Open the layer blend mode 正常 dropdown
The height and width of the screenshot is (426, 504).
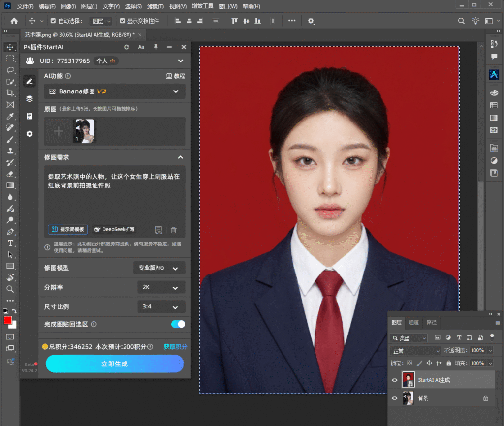tap(415, 351)
